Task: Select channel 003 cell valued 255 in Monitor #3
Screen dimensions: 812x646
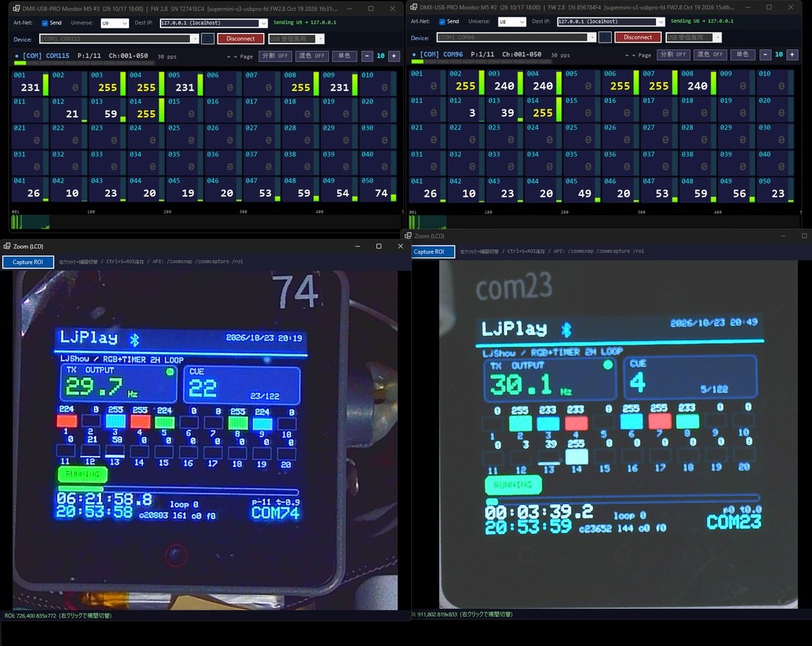Action: [x=107, y=83]
